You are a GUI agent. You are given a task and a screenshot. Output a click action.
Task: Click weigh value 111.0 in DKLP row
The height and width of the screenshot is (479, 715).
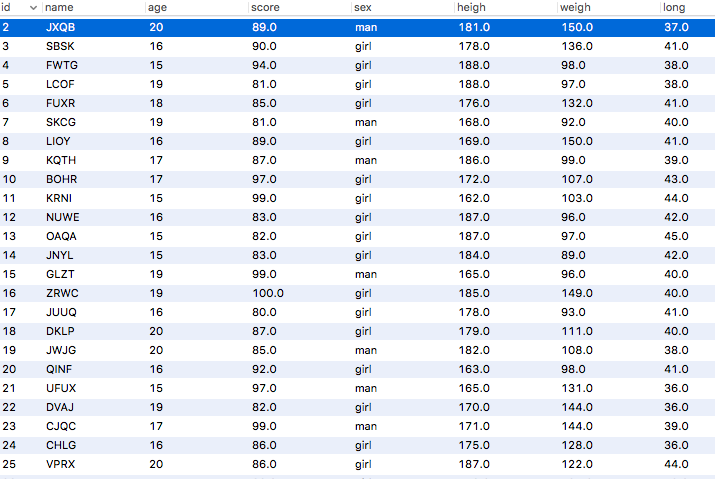[577, 331]
